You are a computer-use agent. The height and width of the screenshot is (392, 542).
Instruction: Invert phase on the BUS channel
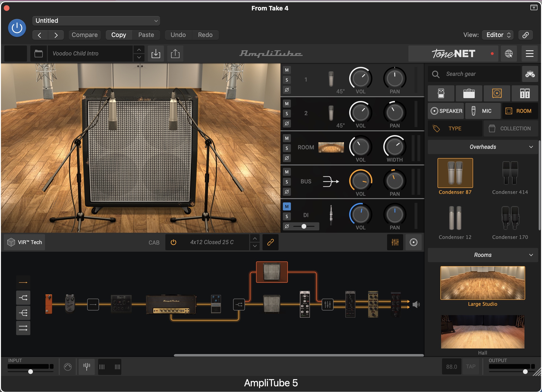(x=287, y=192)
